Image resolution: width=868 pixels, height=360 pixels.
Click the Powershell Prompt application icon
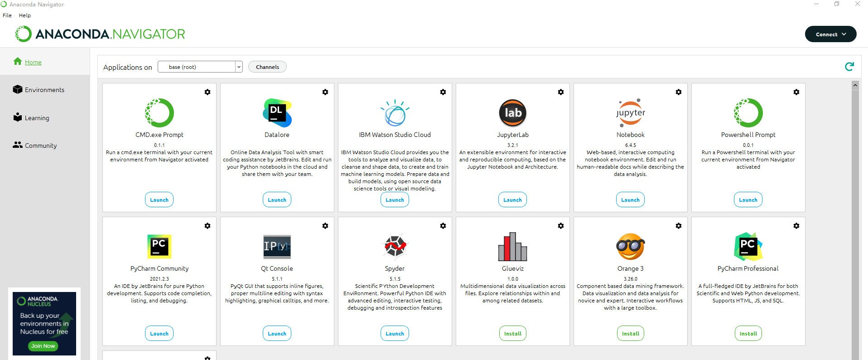tap(748, 113)
